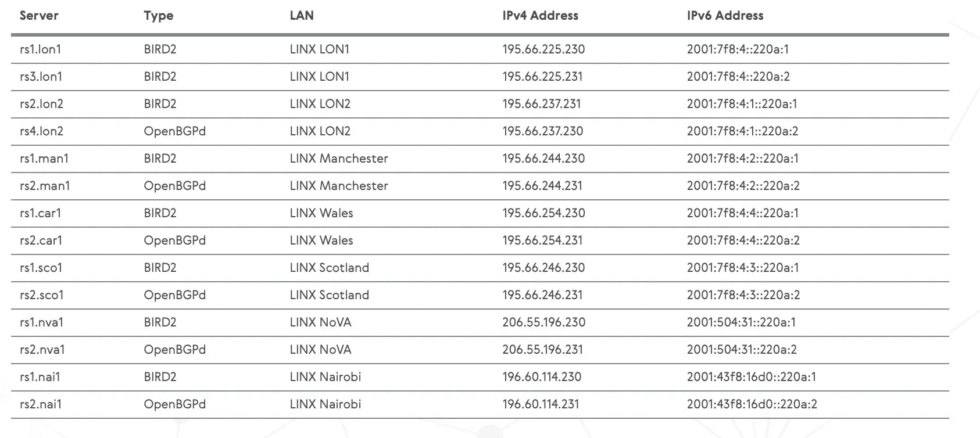
Task: Click the LAN column header
Action: tap(301, 16)
